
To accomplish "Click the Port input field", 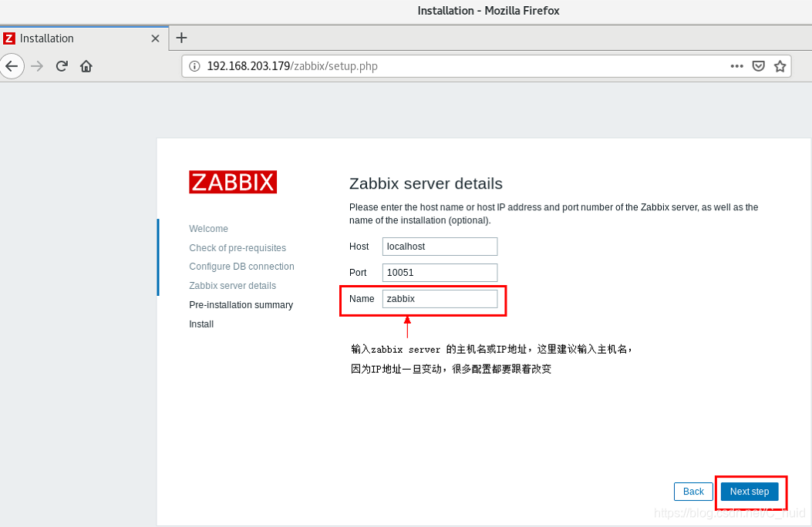I will [440, 273].
